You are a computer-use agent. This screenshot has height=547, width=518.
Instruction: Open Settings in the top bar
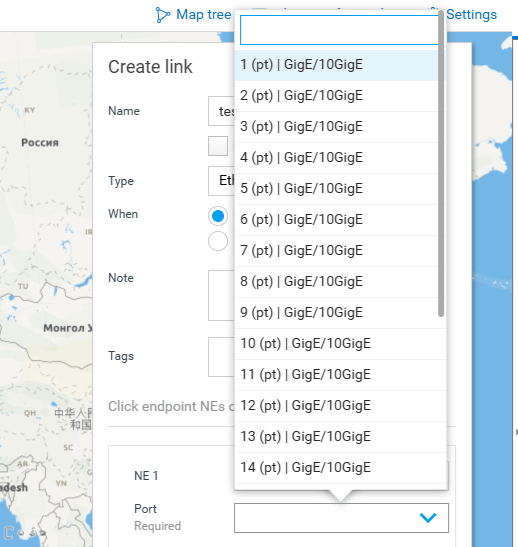point(471,15)
